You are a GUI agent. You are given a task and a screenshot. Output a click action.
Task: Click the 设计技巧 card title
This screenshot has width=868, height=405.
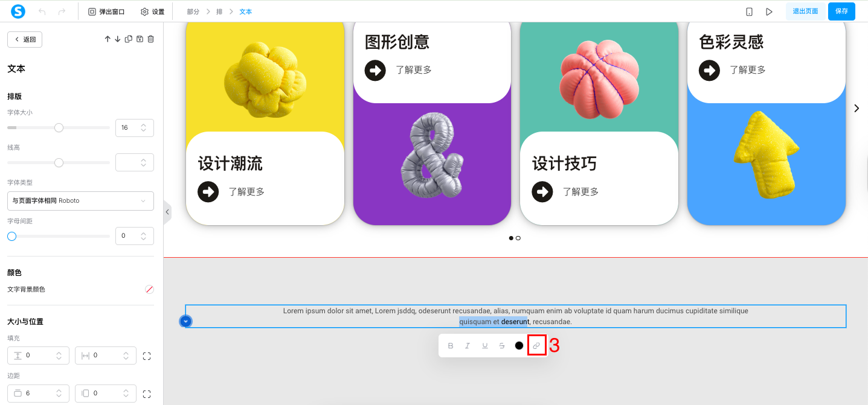[x=564, y=164]
